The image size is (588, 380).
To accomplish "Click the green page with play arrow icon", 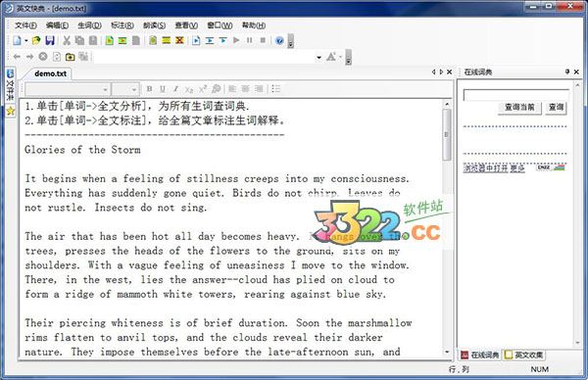I will pos(109,40).
